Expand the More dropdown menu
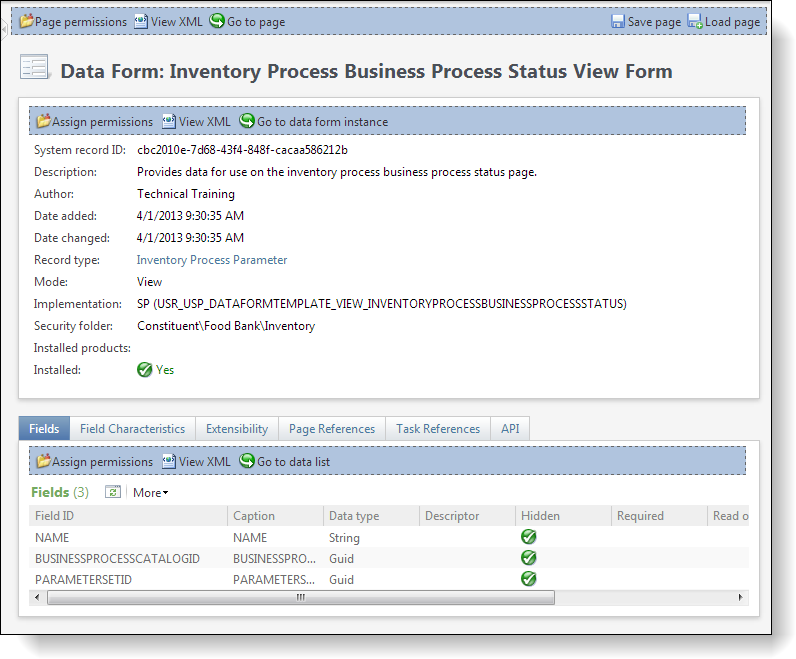796x659 pixels. [150, 492]
